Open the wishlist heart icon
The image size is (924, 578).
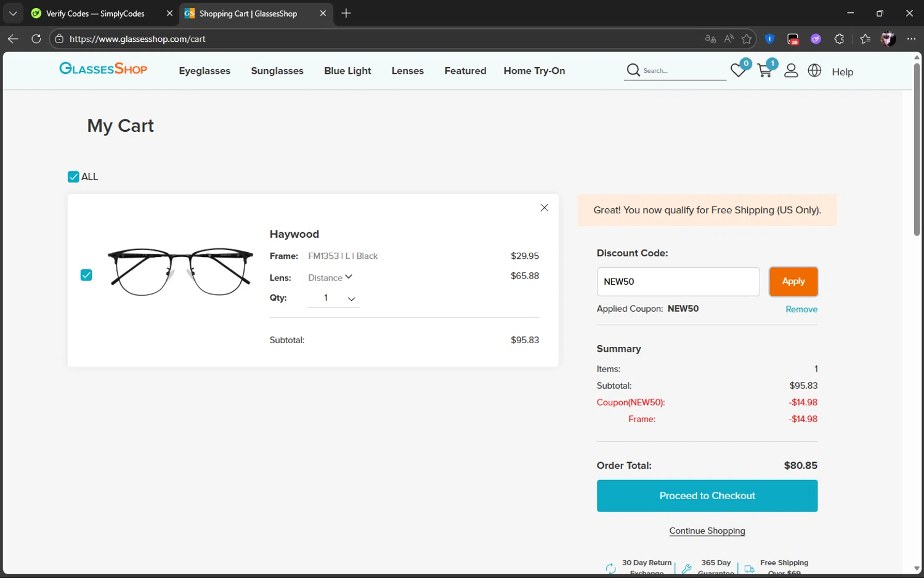click(x=738, y=71)
